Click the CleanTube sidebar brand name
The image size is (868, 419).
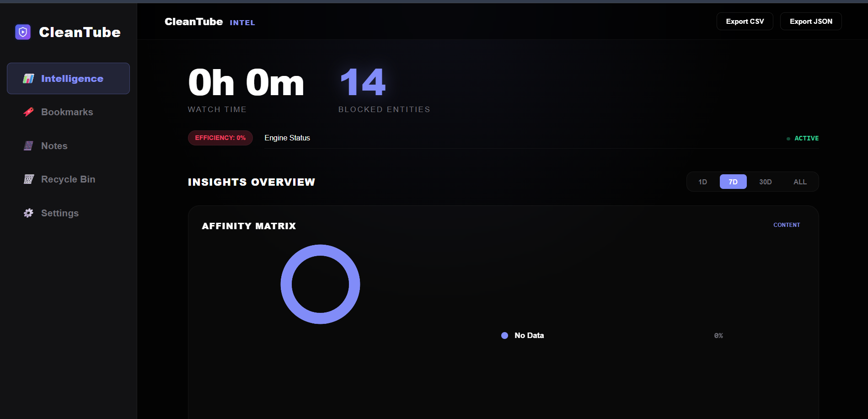pos(80,32)
